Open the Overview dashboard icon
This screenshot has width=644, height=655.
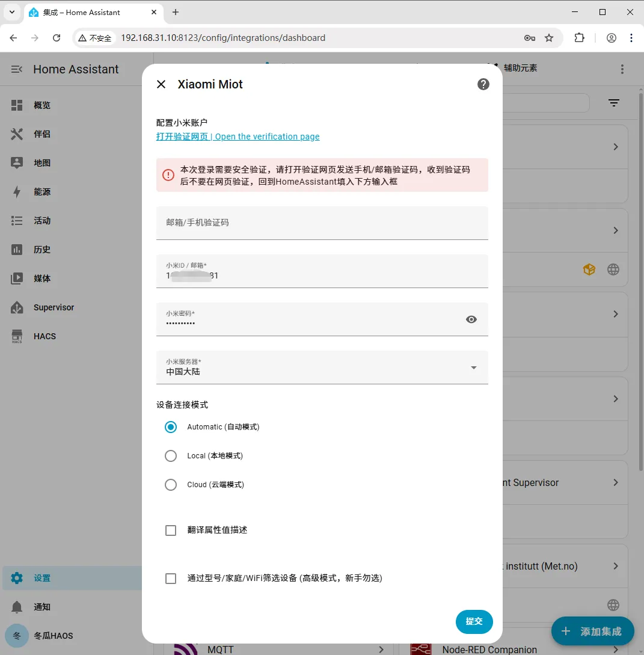pos(17,105)
